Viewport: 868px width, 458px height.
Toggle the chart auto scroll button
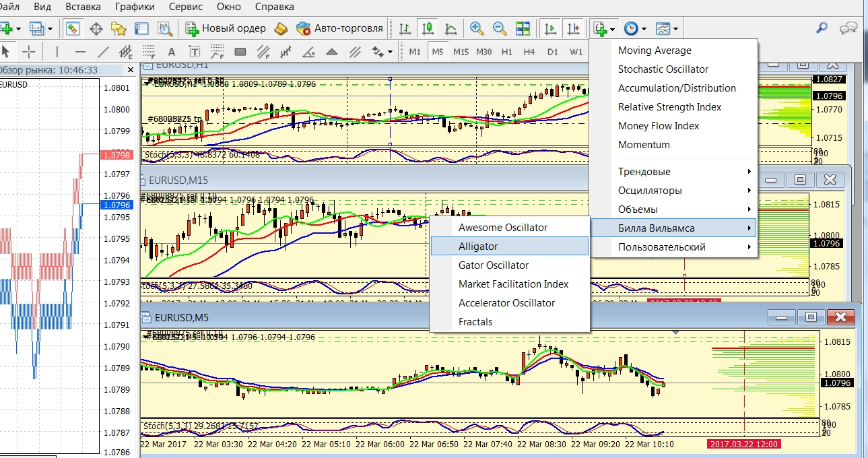[x=551, y=28]
